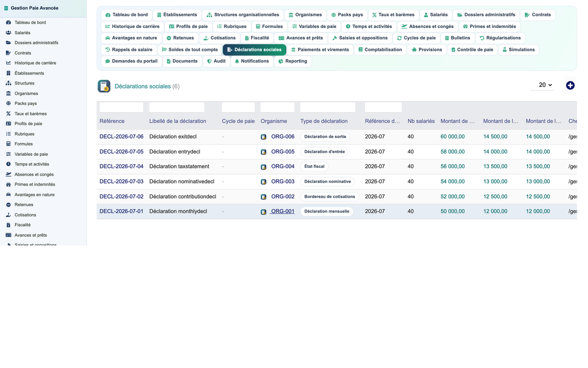Open the Régularisations tab
588x368 pixels.
[500, 38]
